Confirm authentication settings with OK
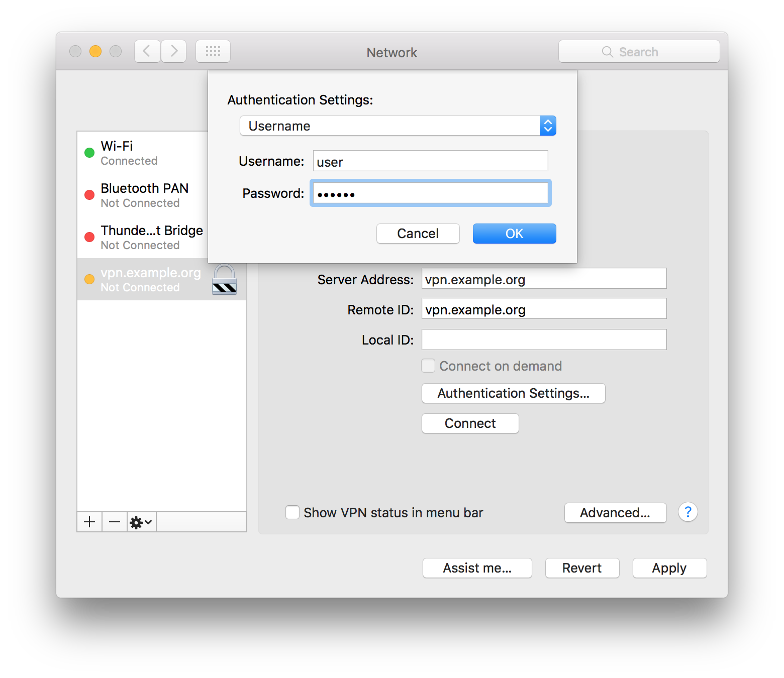Viewport: 784px width, 678px height. [514, 234]
